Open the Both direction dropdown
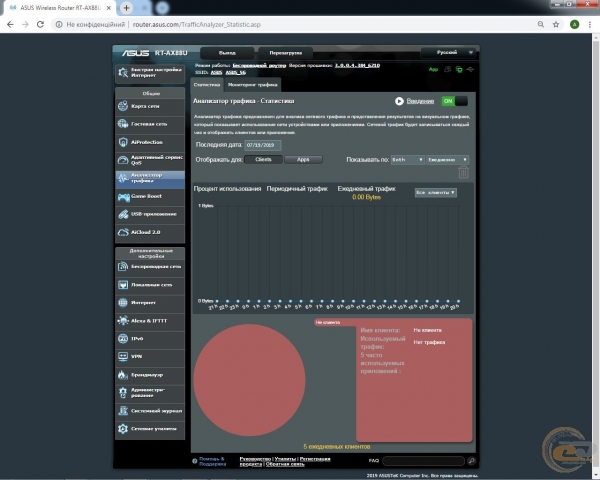This screenshot has width=600, height=480. [x=407, y=160]
